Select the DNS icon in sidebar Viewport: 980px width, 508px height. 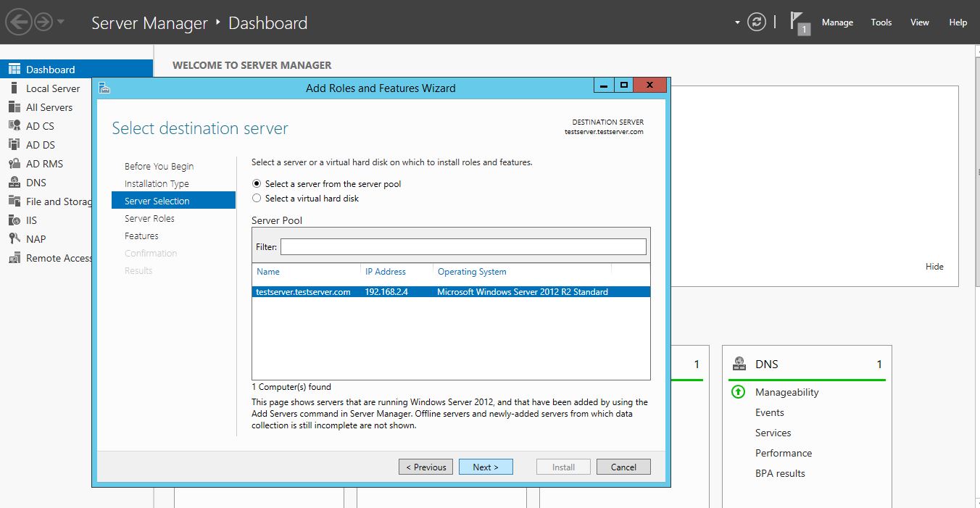coord(14,183)
